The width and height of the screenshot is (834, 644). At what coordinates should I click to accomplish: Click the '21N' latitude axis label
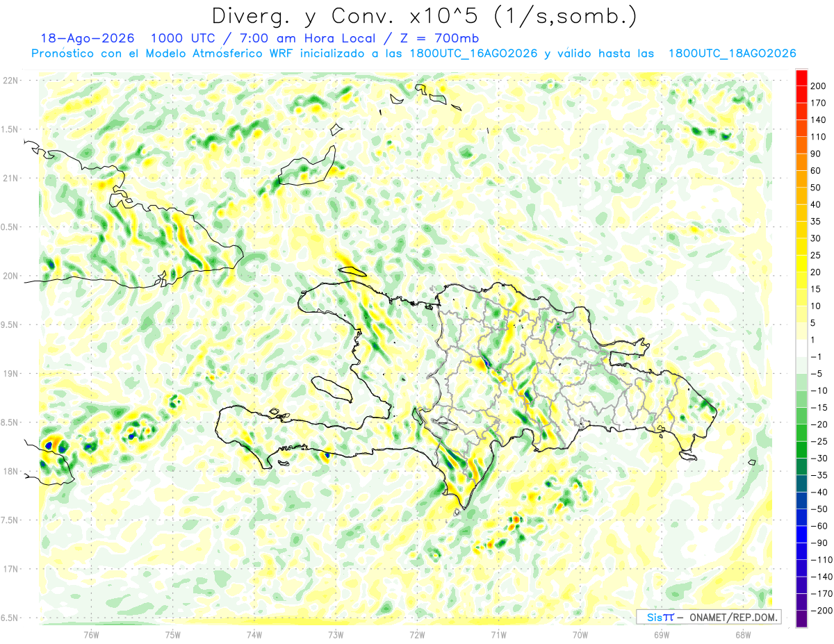click(x=10, y=179)
